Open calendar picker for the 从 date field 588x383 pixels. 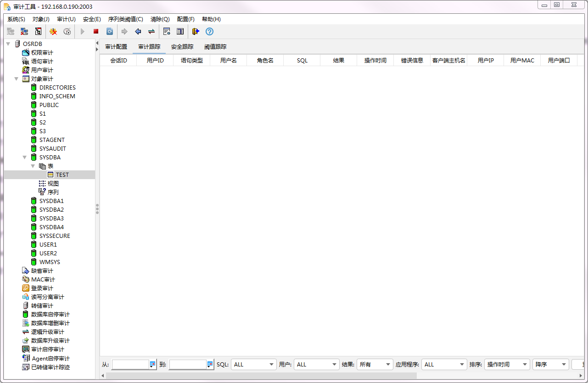pos(153,365)
